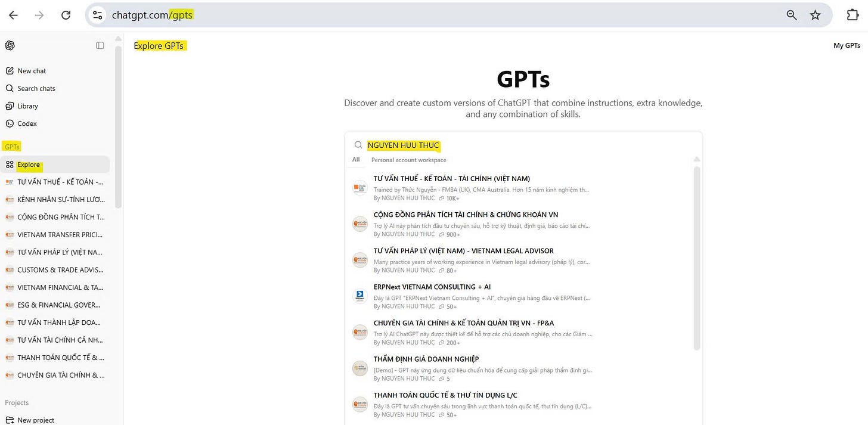Select Explore under GPTs in the sidebar
Viewport: 868px width, 425px height.
(56, 165)
